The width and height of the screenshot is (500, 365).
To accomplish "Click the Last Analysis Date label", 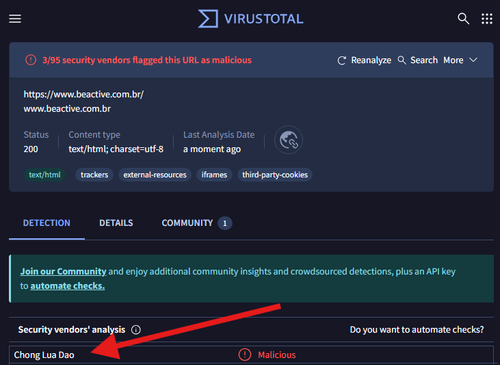I will tap(219, 135).
